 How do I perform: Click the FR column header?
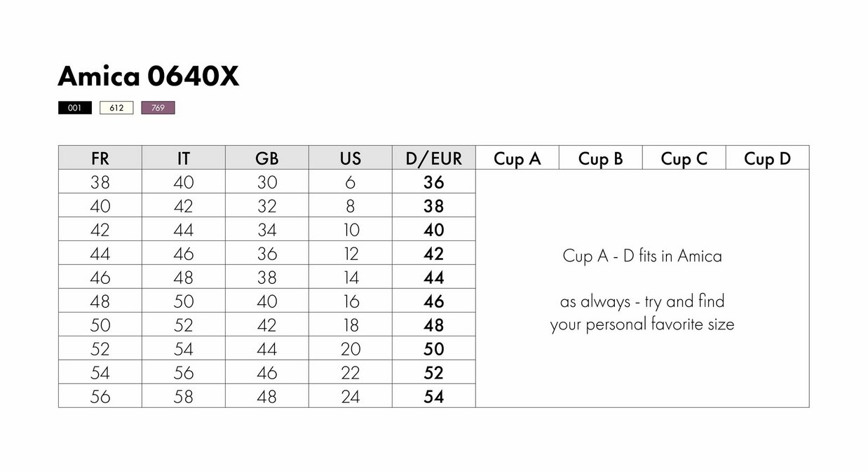[100, 158]
